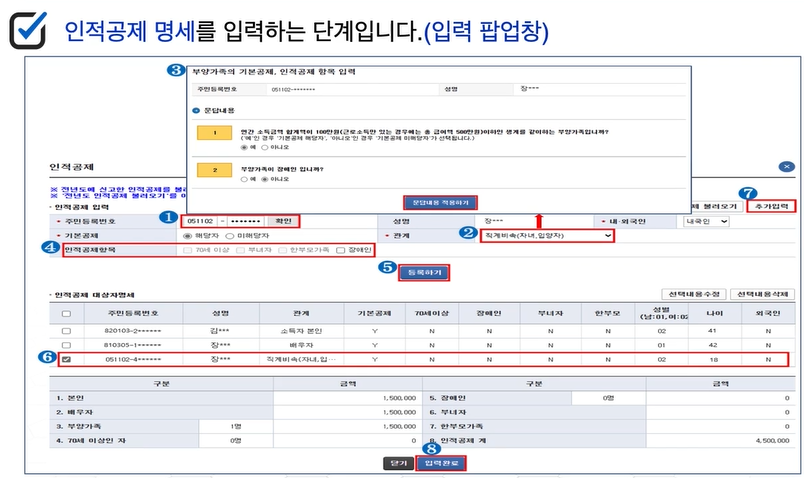Select '아니오' for question 2 disability

(x=265, y=179)
